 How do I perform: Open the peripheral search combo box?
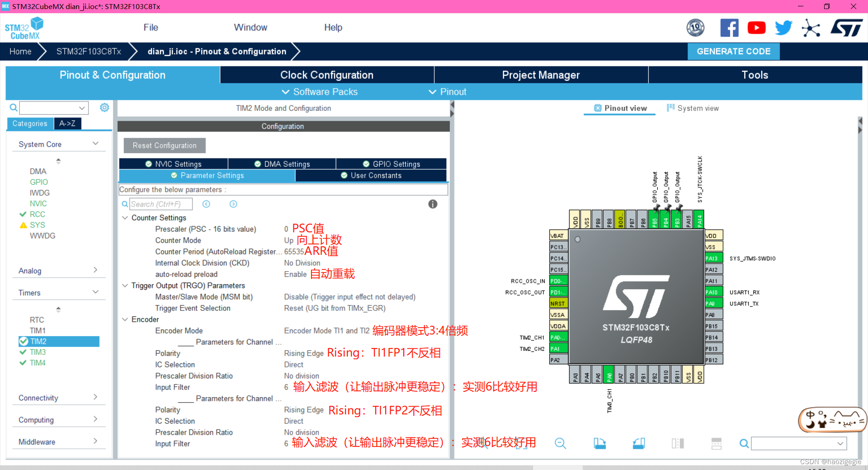(54, 108)
